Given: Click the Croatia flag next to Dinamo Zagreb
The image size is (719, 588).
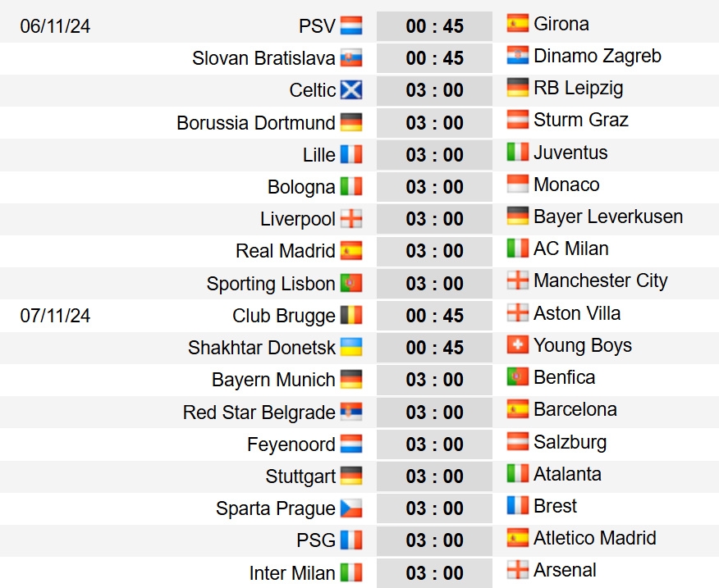Looking at the screenshot, I should click(x=518, y=56).
